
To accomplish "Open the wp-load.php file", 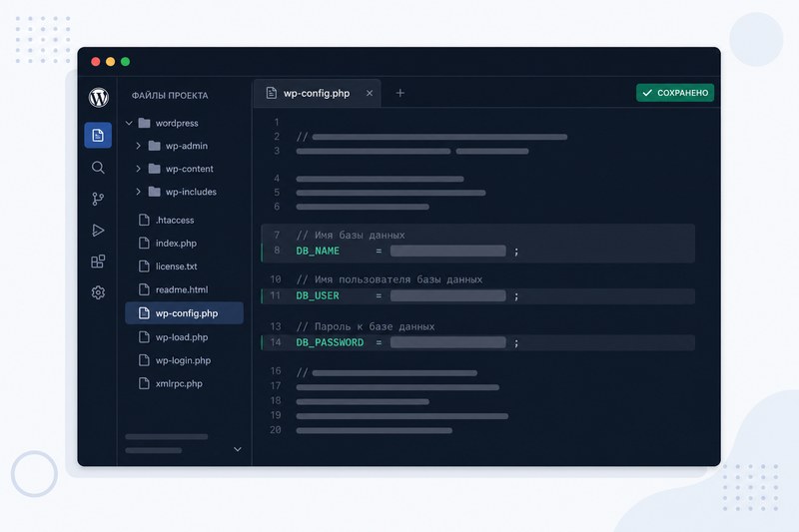I will click(x=182, y=337).
